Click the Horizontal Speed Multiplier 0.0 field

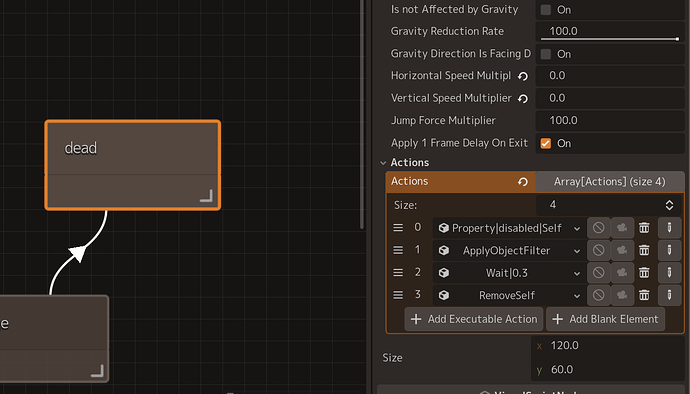[609, 76]
